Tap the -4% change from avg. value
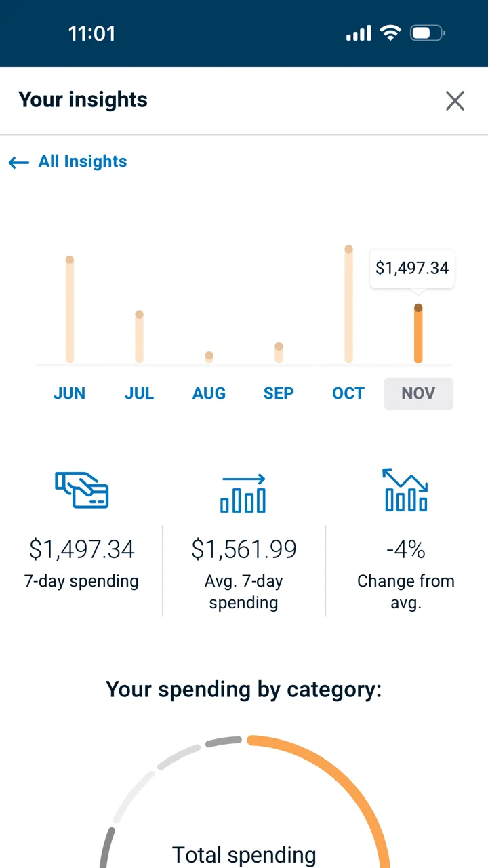488x868 pixels. (405, 549)
